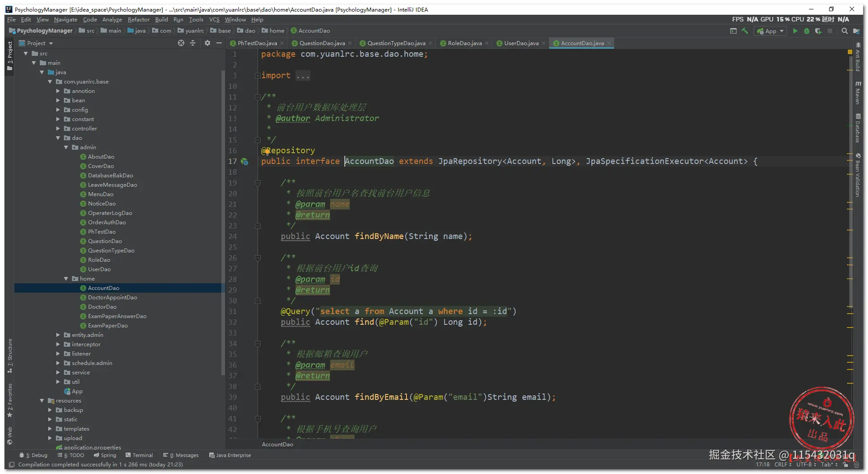Viewport: 868px width, 474px height.
Task: Run the App configuration with green play button
Action: pos(795,31)
